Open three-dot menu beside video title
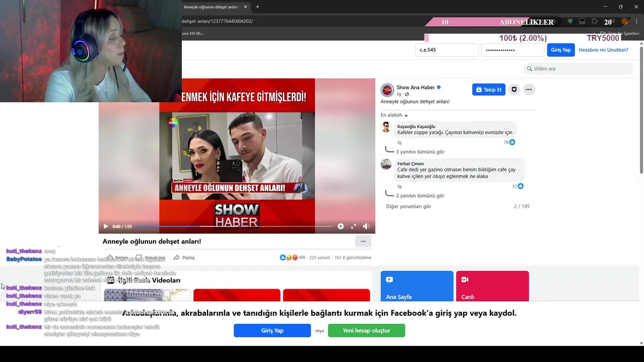The image size is (644, 362). click(x=363, y=241)
